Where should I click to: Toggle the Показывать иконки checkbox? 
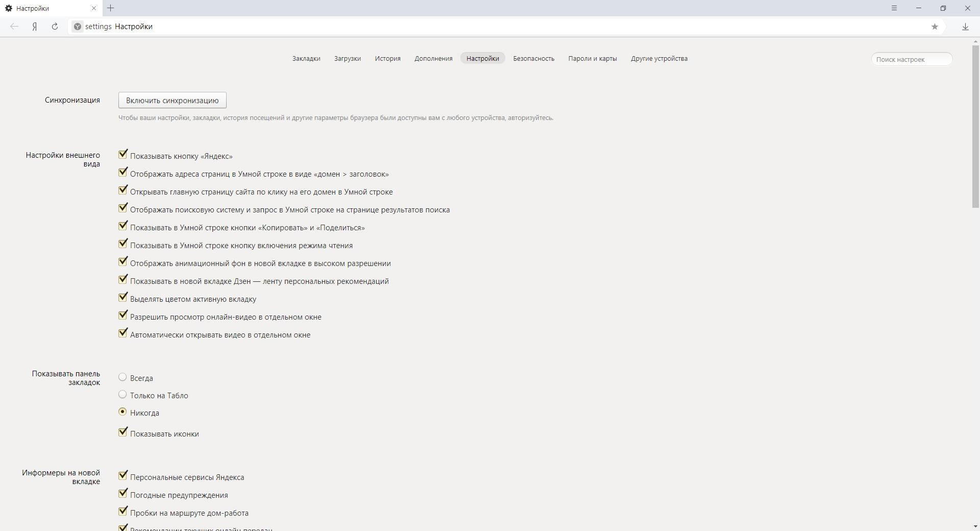point(122,432)
